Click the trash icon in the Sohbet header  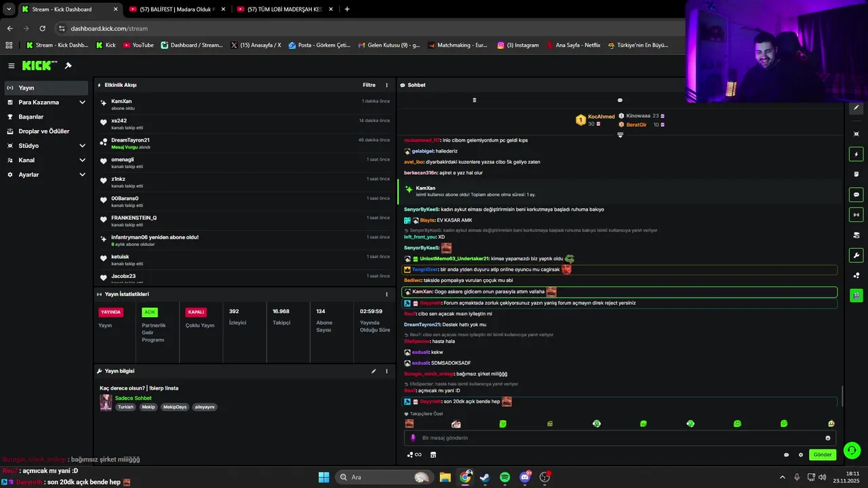pyautogui.click(x=474, y=100)
